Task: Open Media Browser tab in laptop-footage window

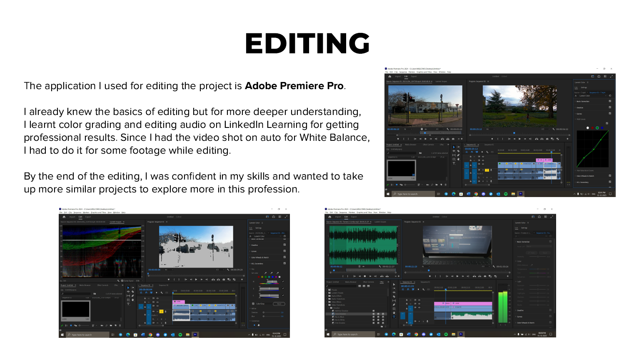Action: [351, 282]
